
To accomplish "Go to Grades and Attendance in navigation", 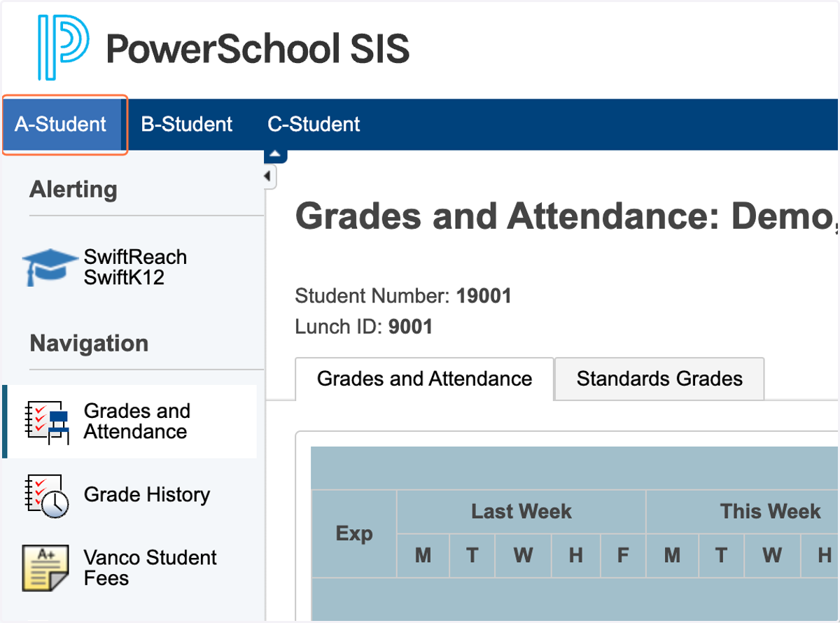I will point(137,421).
